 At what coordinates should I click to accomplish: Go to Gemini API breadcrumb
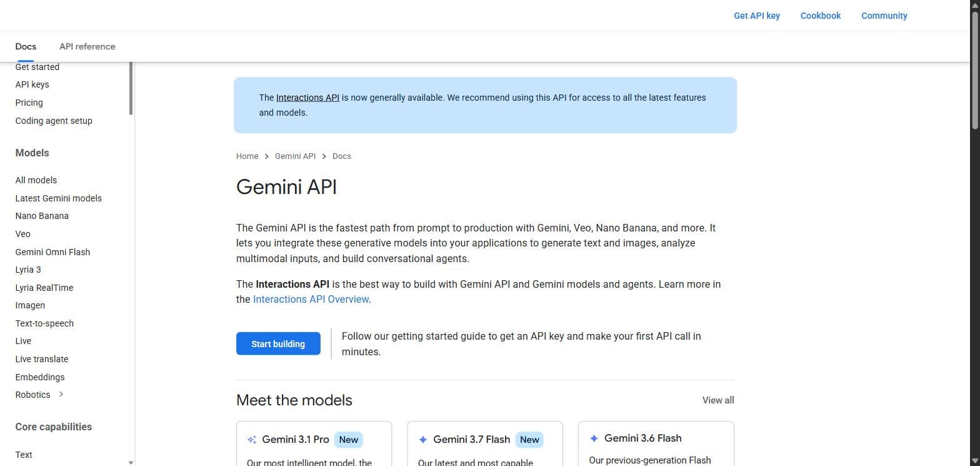point(295,156)
